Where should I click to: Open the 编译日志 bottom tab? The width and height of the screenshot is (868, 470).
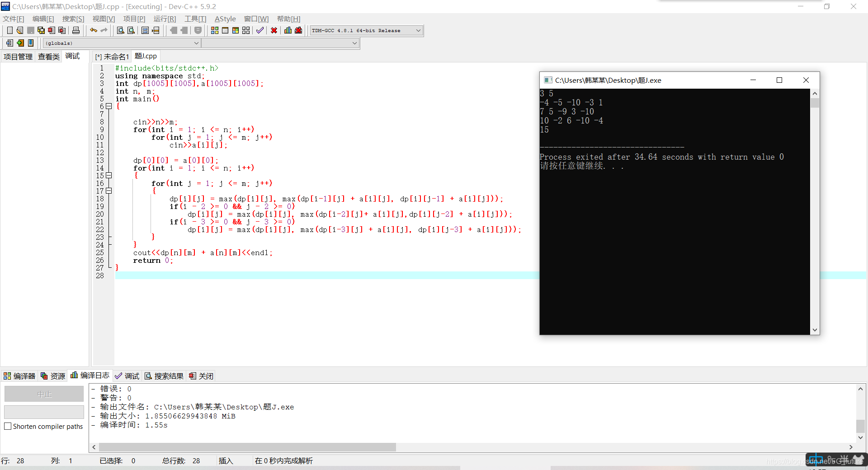[90, 375]
